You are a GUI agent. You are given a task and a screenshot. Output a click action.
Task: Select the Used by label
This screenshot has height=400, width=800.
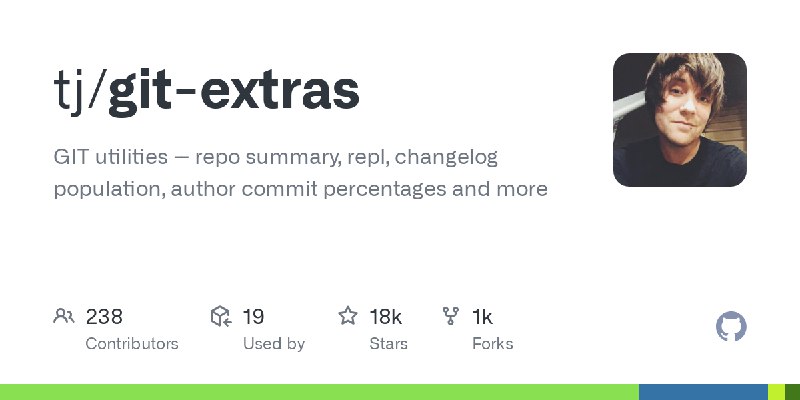pyautogui.click(x=274, y=344)
